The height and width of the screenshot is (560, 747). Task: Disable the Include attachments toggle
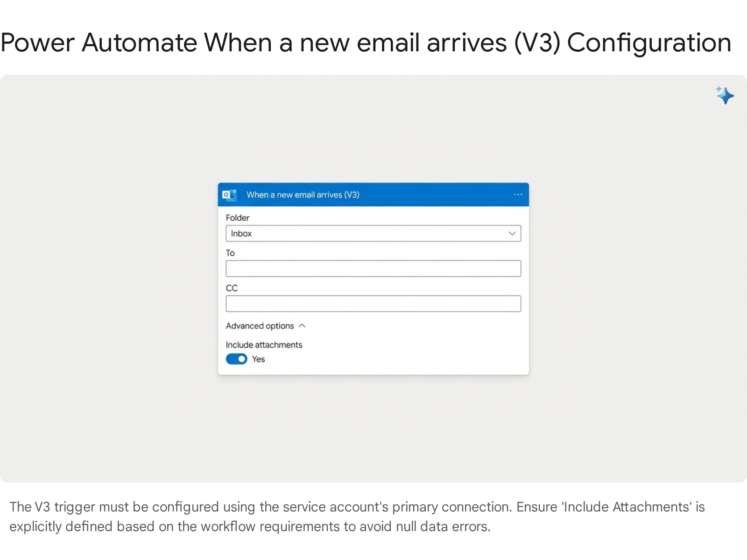click(237, 359)
